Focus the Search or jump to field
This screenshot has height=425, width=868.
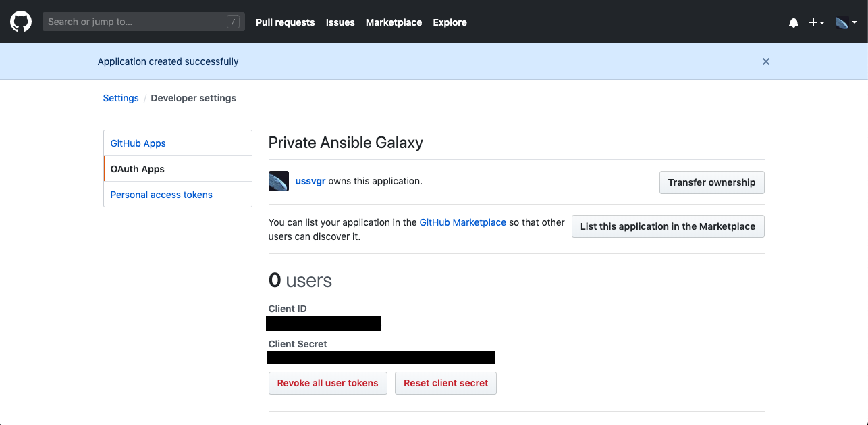pyautogui.click(x=135, y=22)
